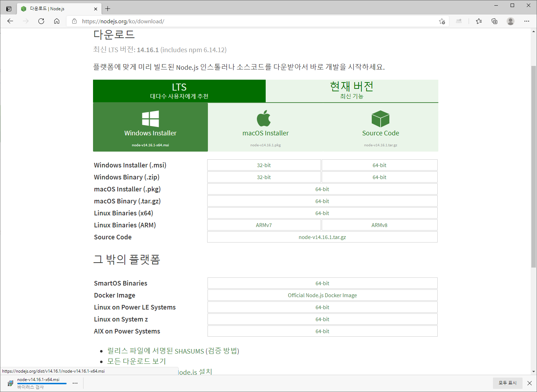Add this page to favorites star icon
Screen dimensions: 537x392
(442, 21)
